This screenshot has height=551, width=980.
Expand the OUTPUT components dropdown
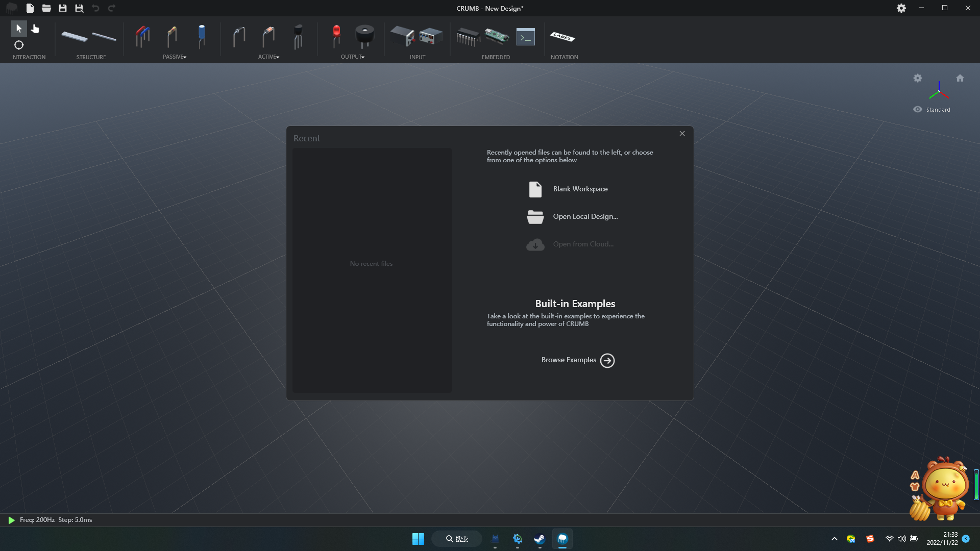pos(353,57)
